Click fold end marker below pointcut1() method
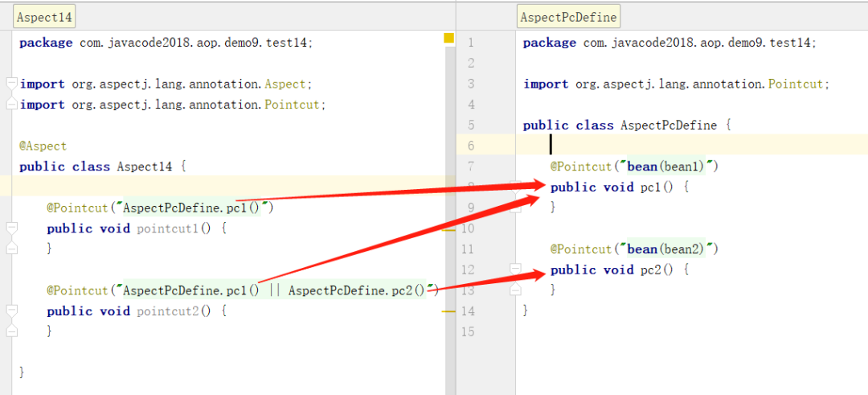This screenshot has height=395, width=868. (11, 249)
